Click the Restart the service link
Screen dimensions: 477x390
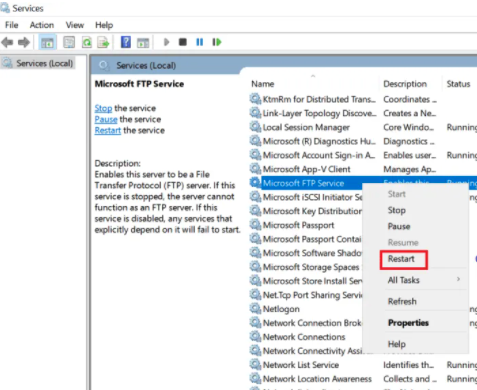(108, 130)
